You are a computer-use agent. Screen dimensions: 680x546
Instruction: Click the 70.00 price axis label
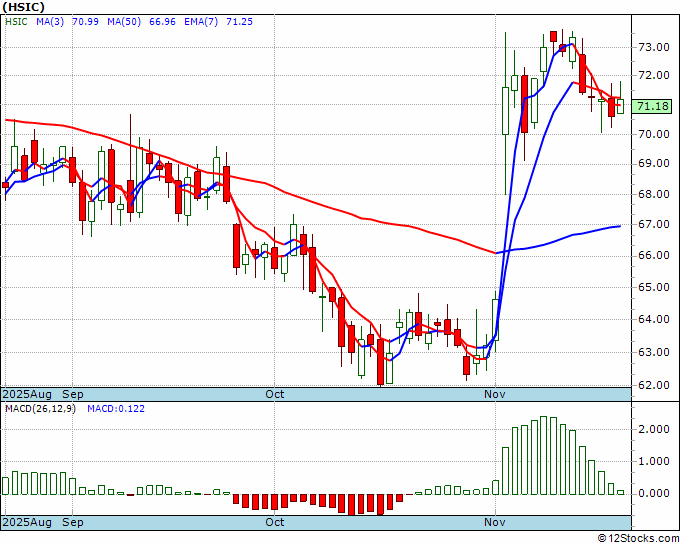[x=654, y=134]
